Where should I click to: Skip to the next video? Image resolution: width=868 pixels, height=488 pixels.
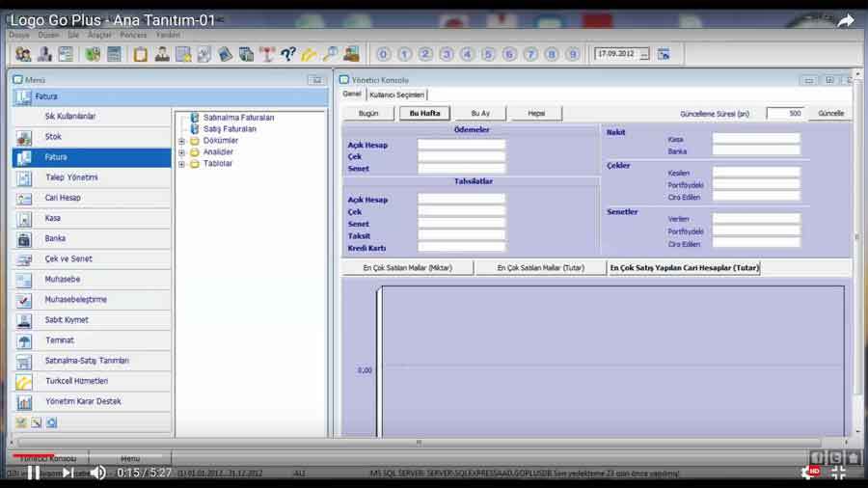click(68, 473)
